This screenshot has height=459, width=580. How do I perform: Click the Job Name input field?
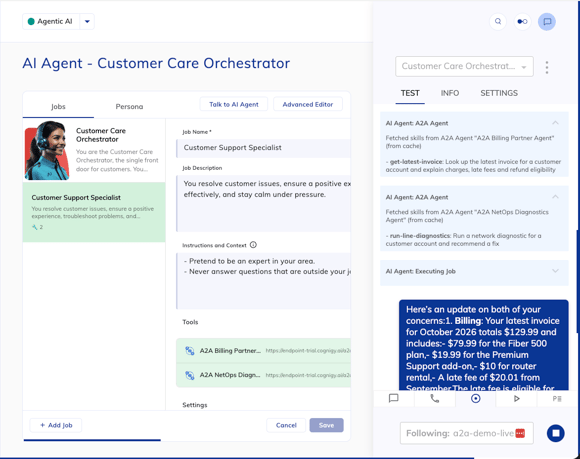tap(263, 148)
